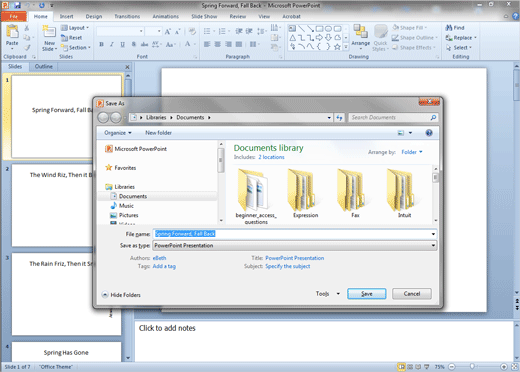Open the font color picker
This screenshot has width=520, height=372.
pos(189,44)
